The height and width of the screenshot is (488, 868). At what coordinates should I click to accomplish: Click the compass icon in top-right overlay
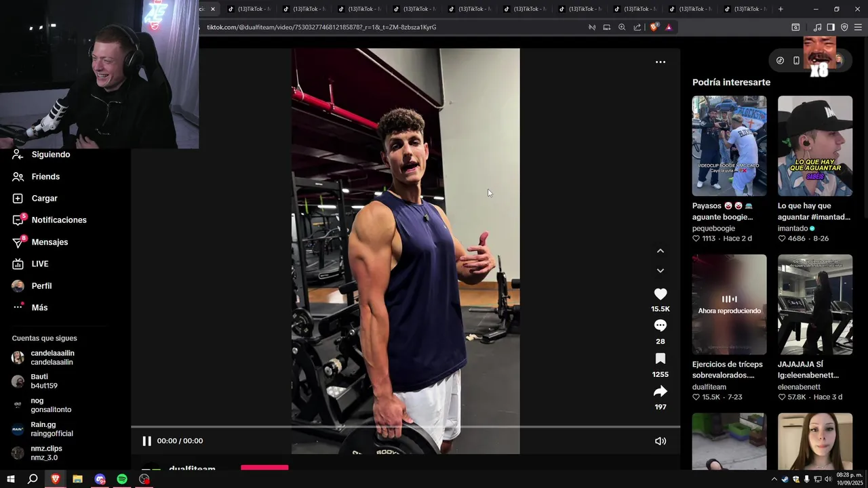point(780,60)
